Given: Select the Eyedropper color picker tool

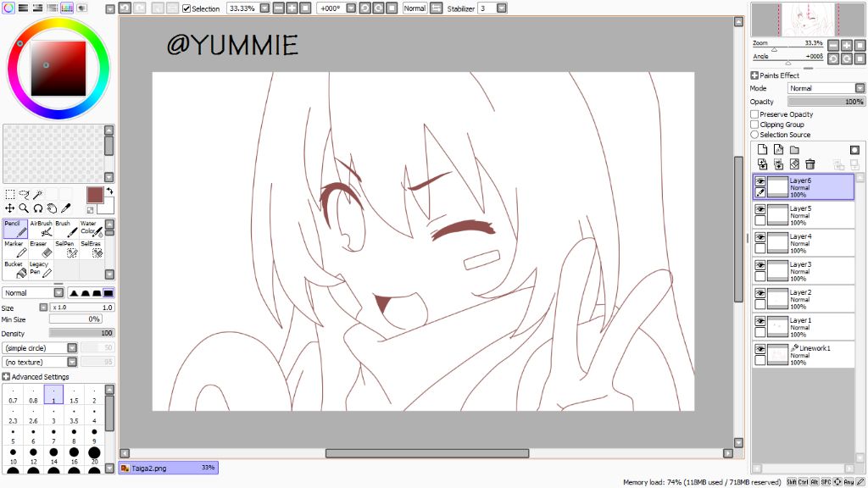Looking at the screenshot, I should [65, 208].
